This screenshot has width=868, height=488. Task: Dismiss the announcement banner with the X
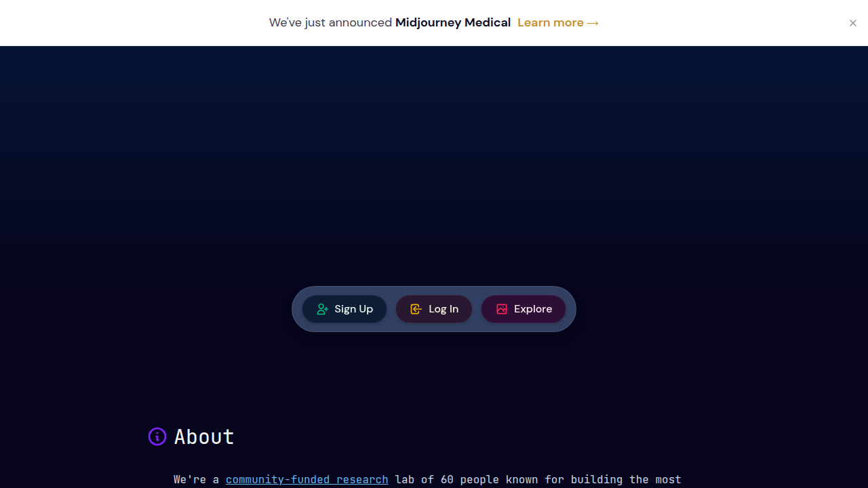pyautogui.click(x=853, y=23)
